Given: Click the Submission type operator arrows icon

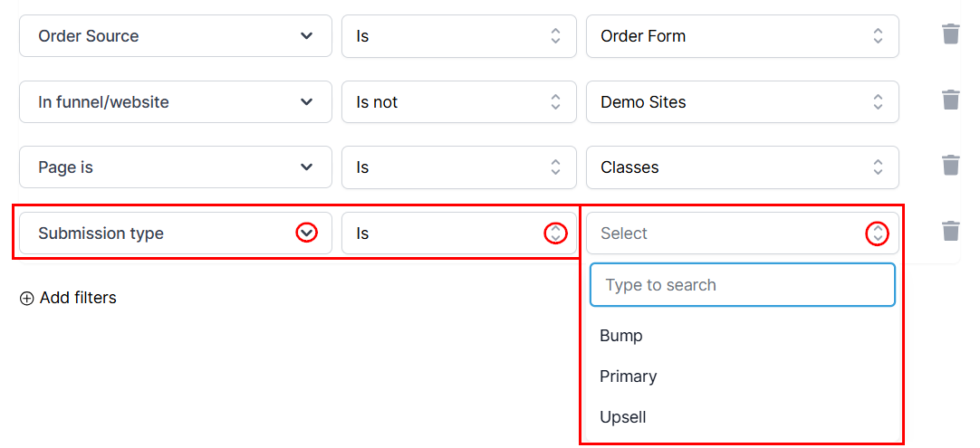Looking at the screenshot, I should click(x=555, y=234).
